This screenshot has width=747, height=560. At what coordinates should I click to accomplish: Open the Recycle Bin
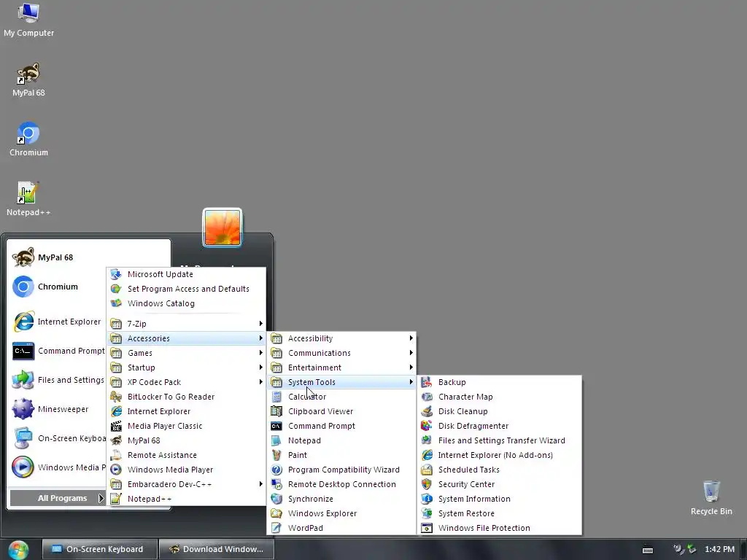711,497
